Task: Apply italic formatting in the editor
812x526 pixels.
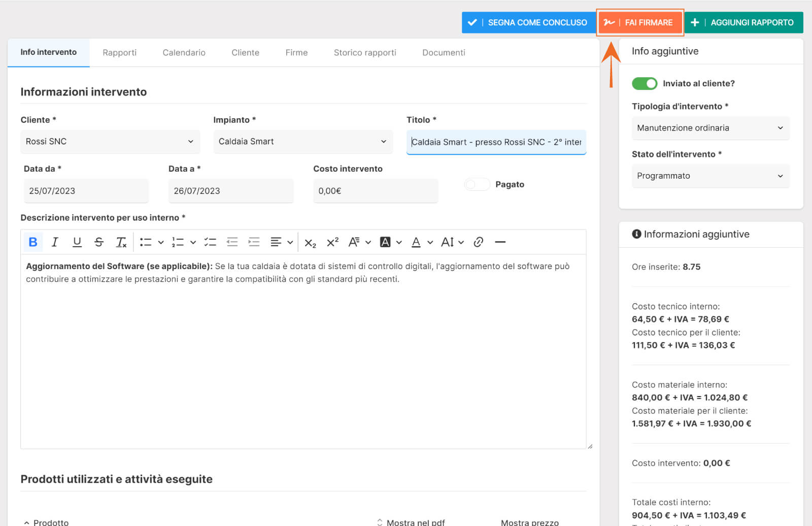Action: [55, 242]
